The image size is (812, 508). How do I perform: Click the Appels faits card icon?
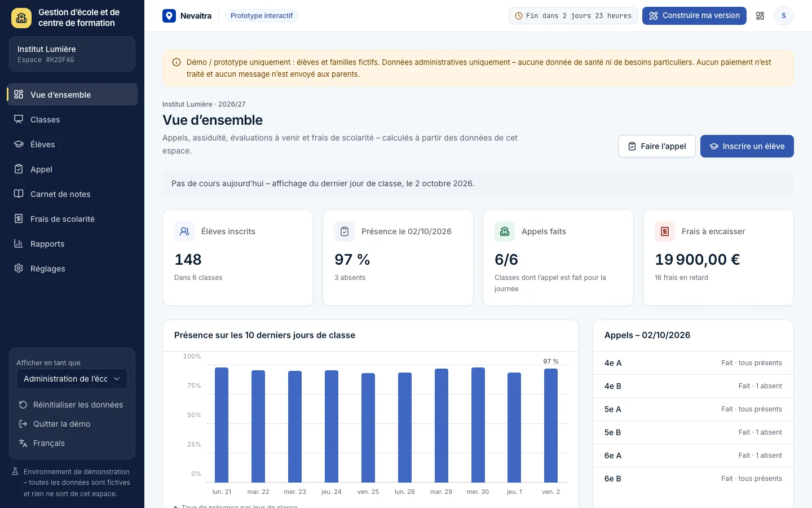pos(505,231)
